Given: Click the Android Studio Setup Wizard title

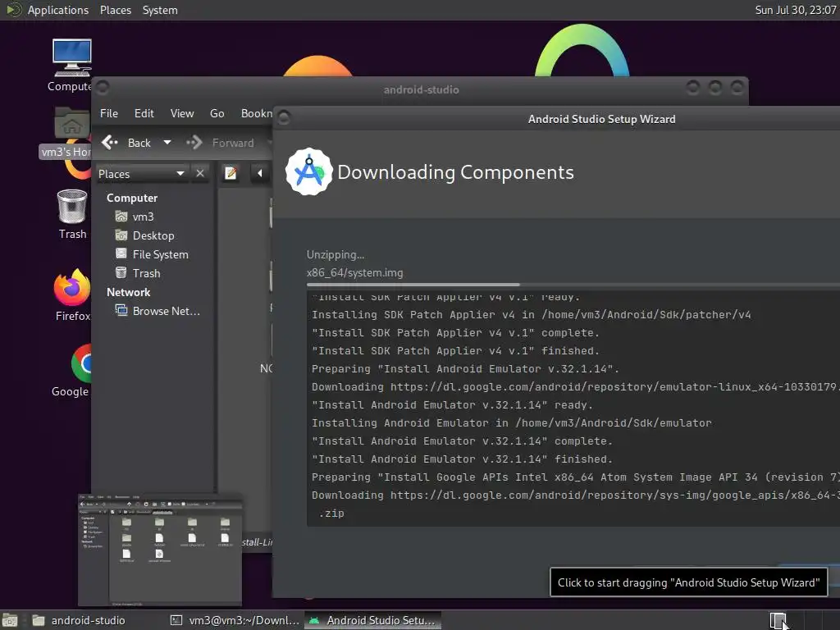Looking at the screenshot, I should [601, 119].
